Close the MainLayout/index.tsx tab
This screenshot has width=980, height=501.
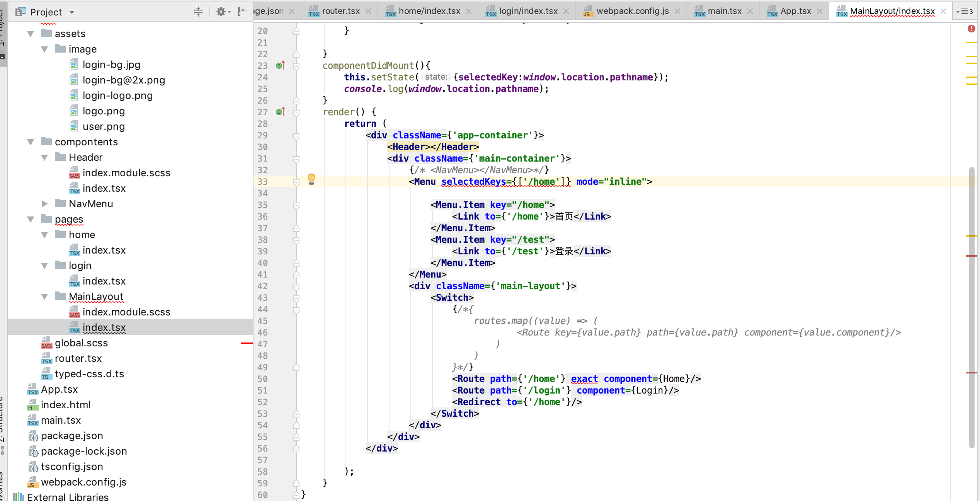point(943,11)
